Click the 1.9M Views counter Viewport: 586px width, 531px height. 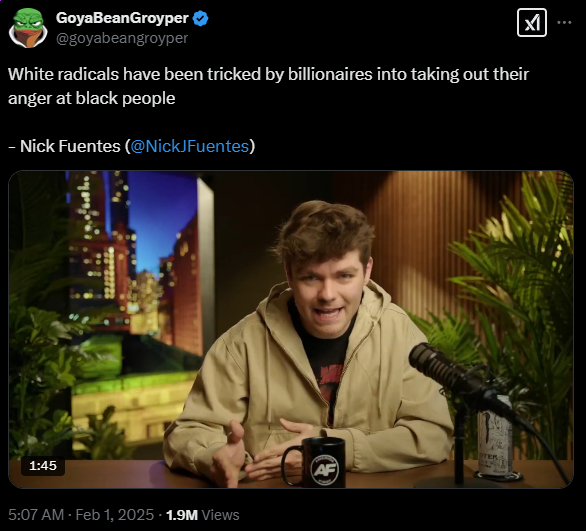click(x=203, y=515)
